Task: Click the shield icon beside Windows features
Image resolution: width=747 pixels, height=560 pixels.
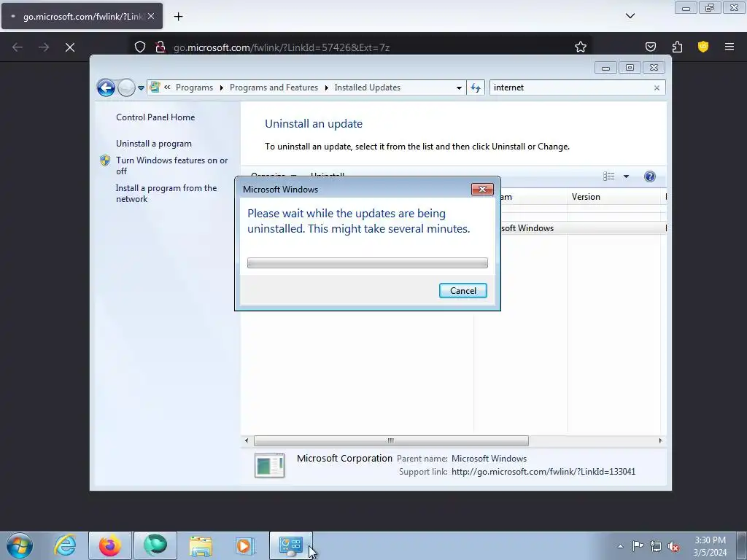Action: (105, 160)
